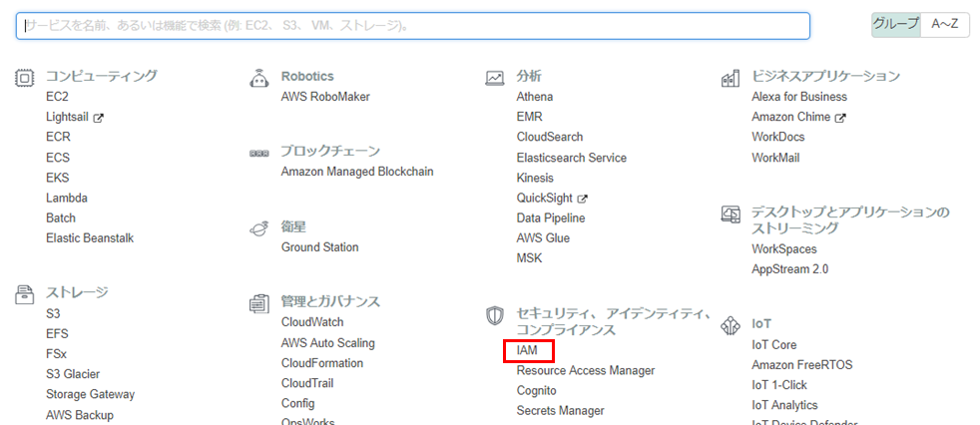Open Data Pipeline service

pos(551,218)
